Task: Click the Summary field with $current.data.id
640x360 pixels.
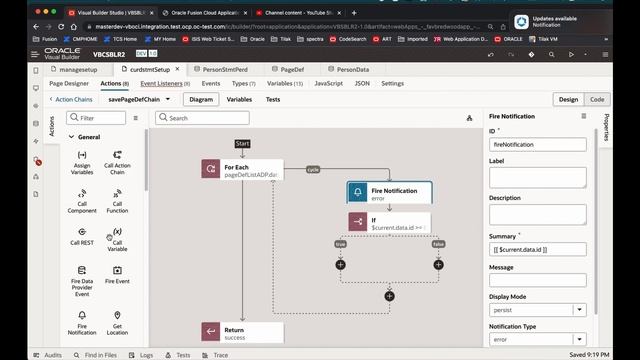Action: pos(538,249)
